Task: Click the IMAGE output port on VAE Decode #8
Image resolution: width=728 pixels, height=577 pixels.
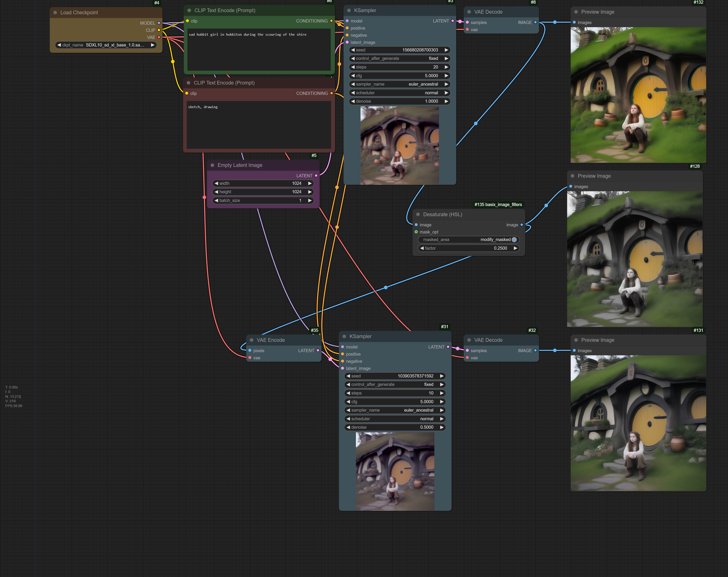Action: pyautogui.click(x=535, y=22)
